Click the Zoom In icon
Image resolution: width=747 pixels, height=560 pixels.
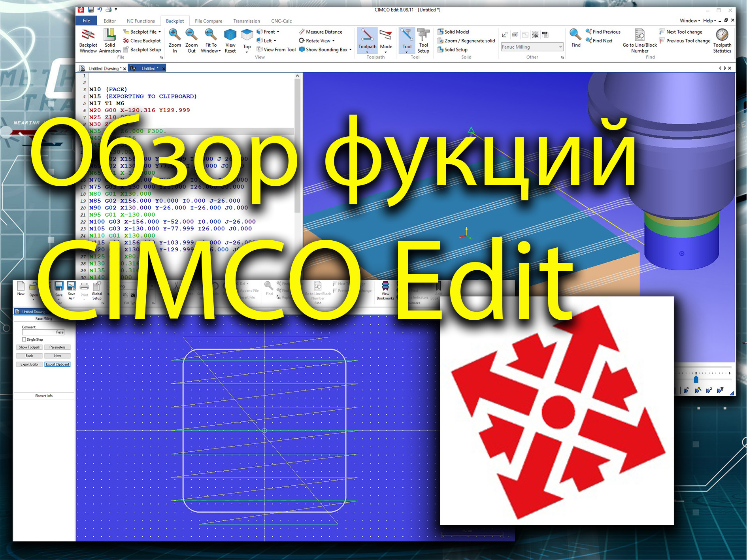click(x=174, y=40)
